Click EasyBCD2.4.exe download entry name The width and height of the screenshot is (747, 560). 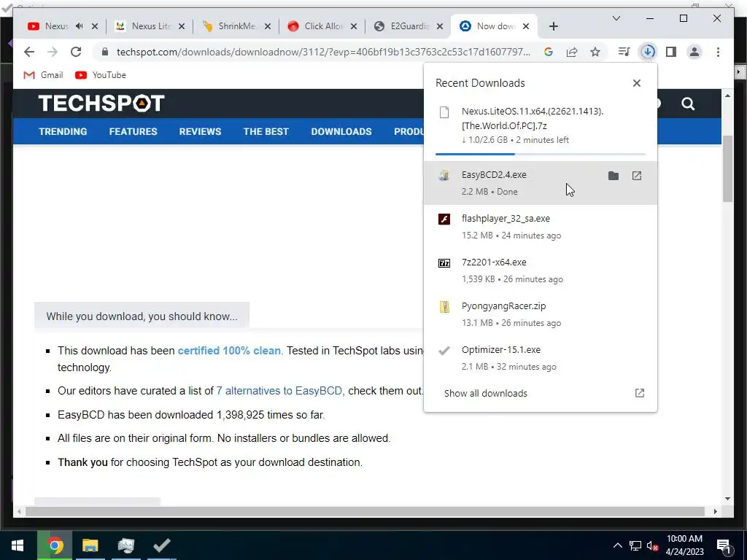(x=494, y=175)
